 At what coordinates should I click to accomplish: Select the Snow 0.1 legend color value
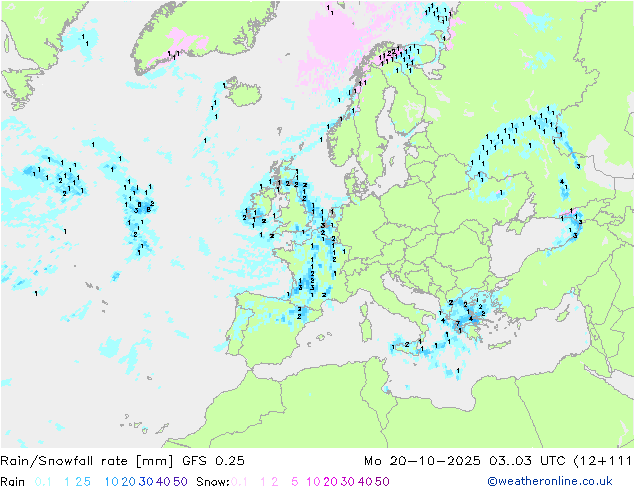click(x=239, y=482)
